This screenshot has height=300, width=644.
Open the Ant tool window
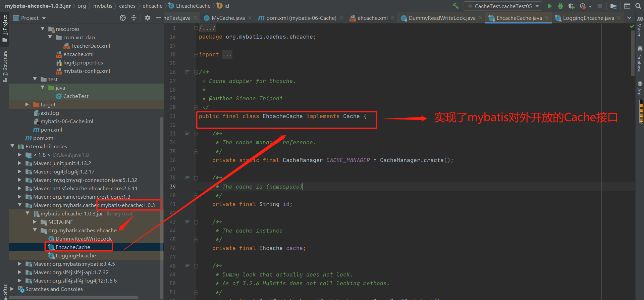pos(640,88)
